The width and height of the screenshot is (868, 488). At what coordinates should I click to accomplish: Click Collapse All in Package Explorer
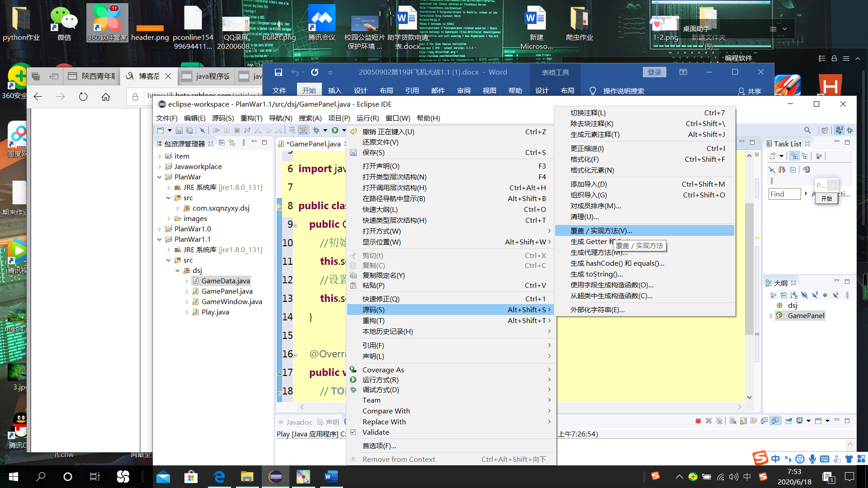point(222,143)
